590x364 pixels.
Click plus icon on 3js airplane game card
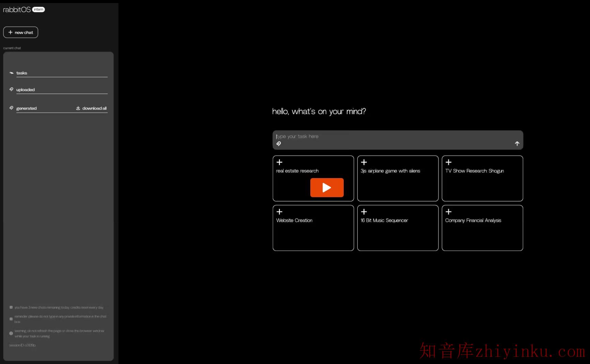[364, 162]
